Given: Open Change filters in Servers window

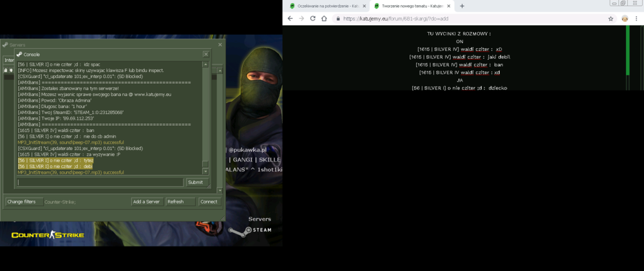Looking at the screenshot, I should tap(24, 201).
